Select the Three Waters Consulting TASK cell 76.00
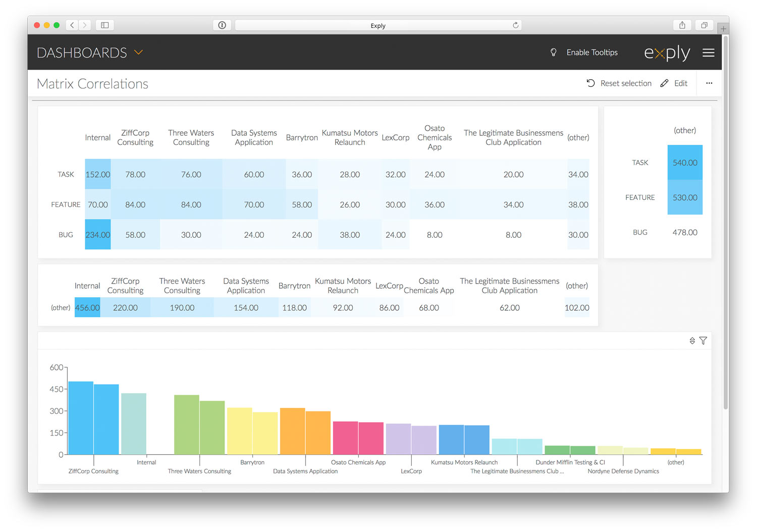The width and height of the screenshot is (757, 532). coord(191,174)
